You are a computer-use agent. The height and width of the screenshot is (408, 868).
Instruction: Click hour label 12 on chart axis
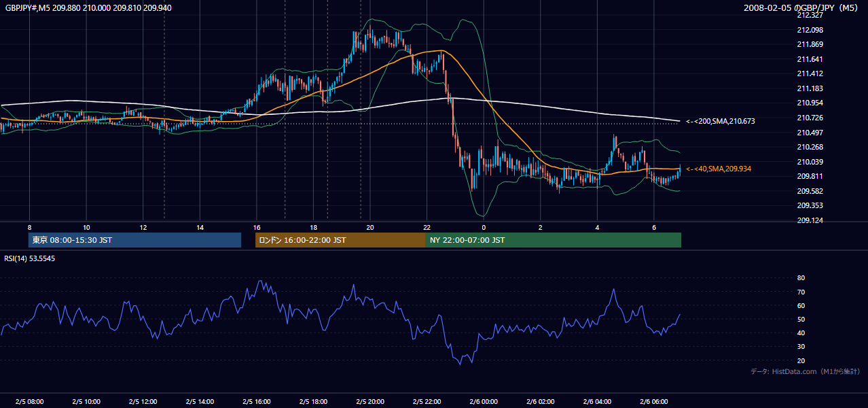[x=143, y=227]
